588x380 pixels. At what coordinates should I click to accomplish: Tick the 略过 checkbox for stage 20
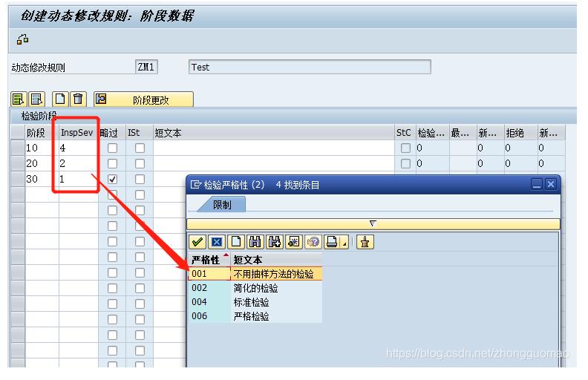click(112, 163)
